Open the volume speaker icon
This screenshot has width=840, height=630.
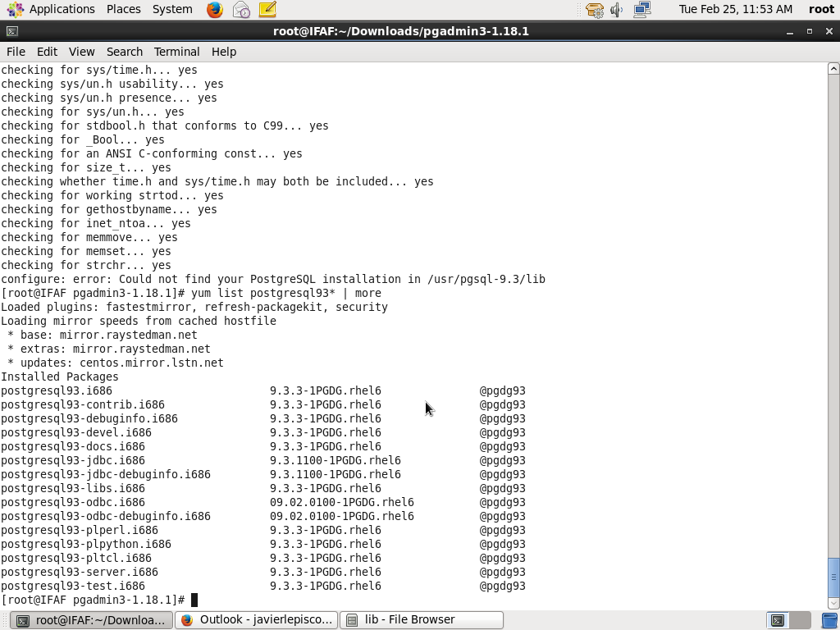point(617,10)
